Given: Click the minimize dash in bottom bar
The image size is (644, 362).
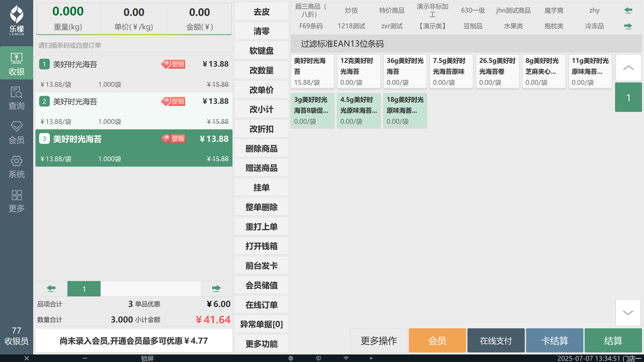Looking at the screenshot, I should [x=85, y=358].
